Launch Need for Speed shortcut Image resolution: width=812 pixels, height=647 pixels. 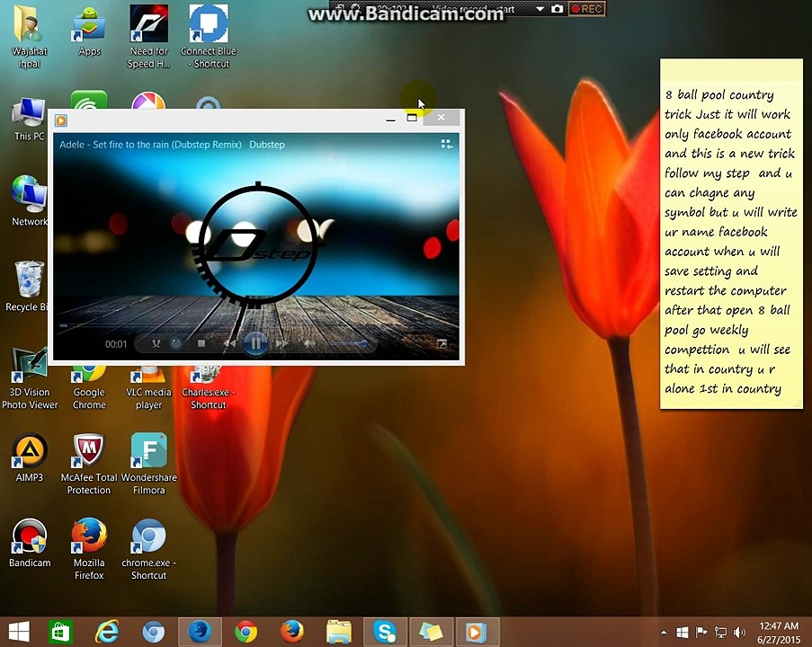tap(148, 37)
